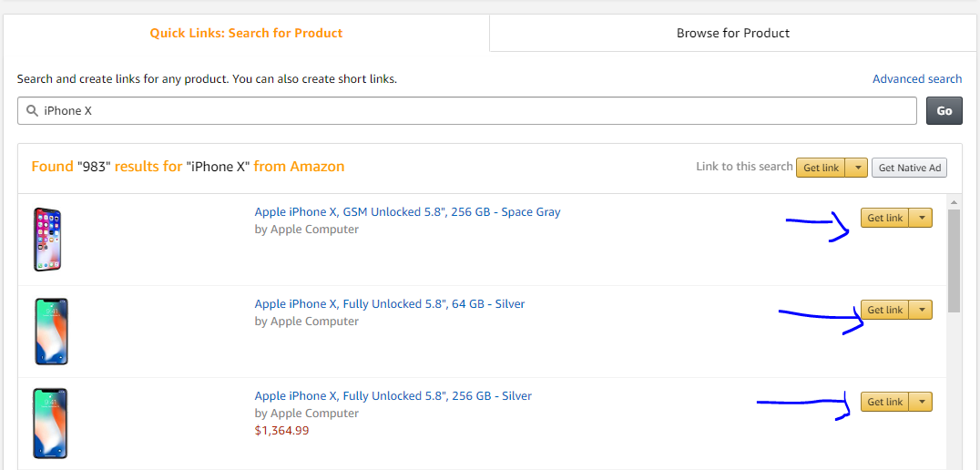Click the search magnifier icon in search field
Image resolution: width=980 pixels, height=470 pixels.
[x=32, y=111]
